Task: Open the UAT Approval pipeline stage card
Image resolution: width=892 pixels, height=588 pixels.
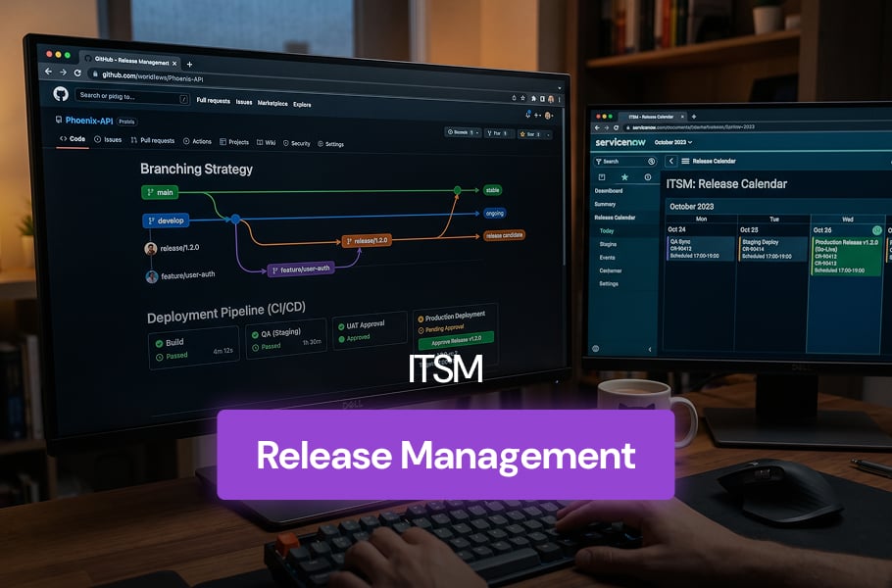Action: pyautogui.click(x=370, y=330)
